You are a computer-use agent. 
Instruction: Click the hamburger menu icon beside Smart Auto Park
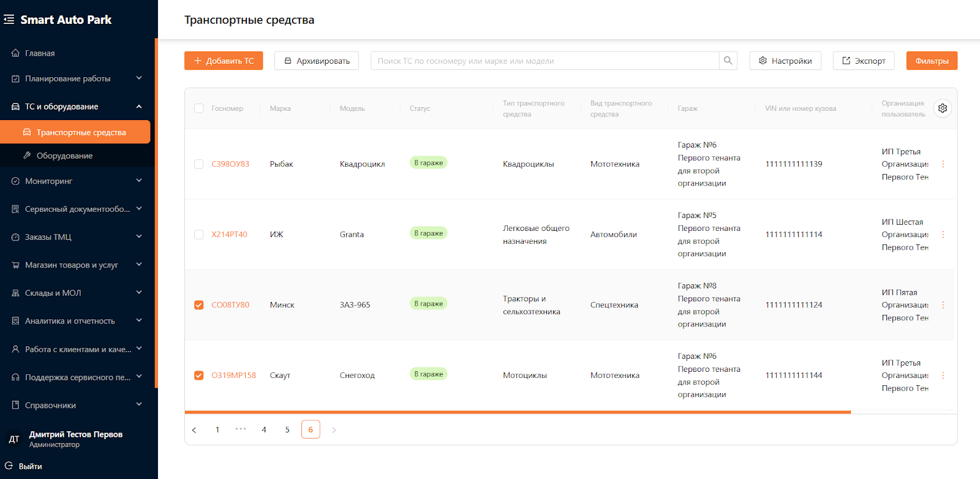click(9, 20)
